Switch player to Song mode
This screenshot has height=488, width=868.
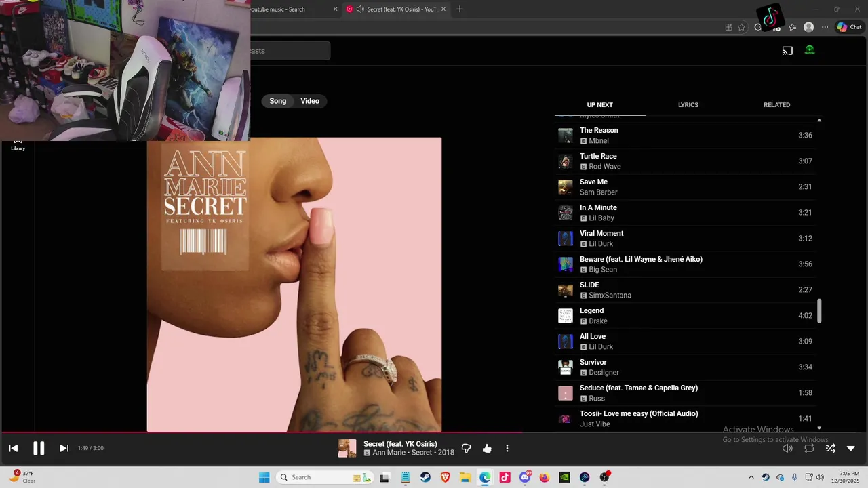coord(278,101)
